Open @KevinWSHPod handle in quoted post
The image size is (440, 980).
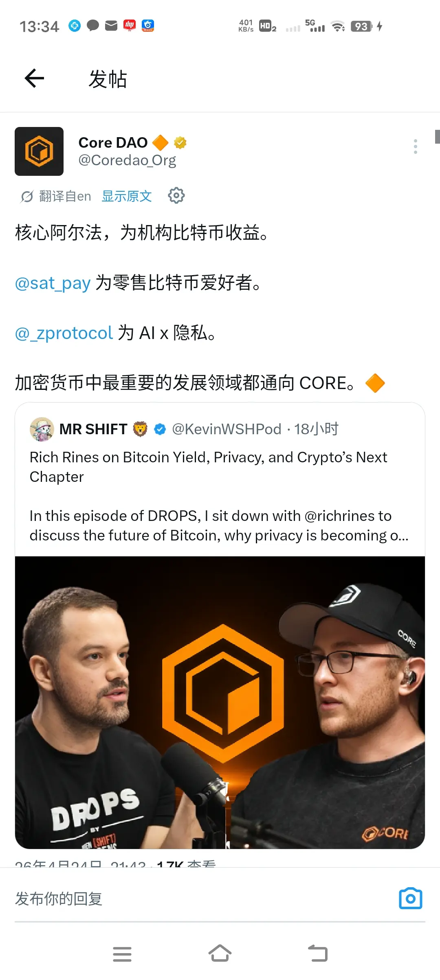coord(227,429)
